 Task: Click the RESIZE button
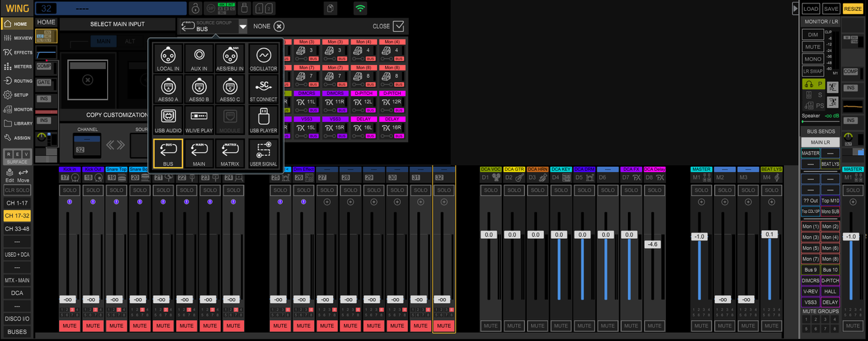pos(853,9)
